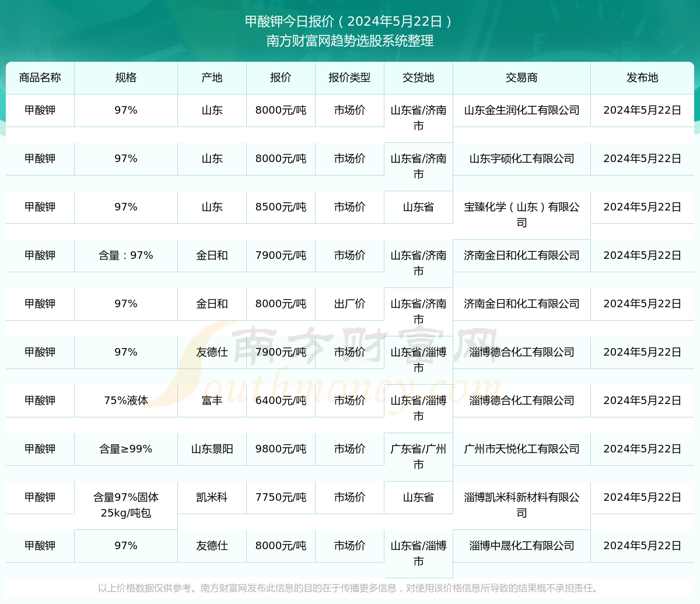Select the 含量：97% specification cell

[x=126, y=255]
